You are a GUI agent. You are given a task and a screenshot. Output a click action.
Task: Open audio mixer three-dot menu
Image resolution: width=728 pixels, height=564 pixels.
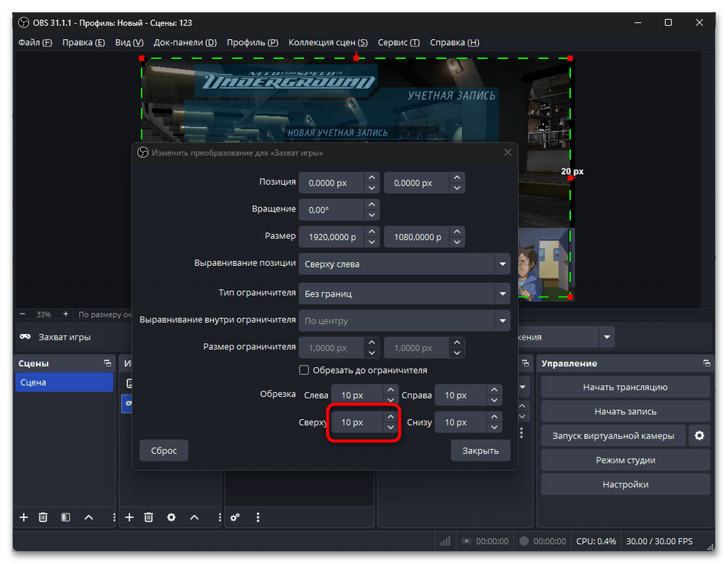coord(258,517)
